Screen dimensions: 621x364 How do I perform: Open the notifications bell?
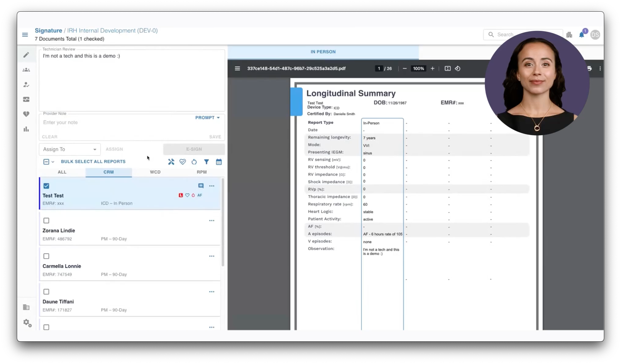pos(582,35)
